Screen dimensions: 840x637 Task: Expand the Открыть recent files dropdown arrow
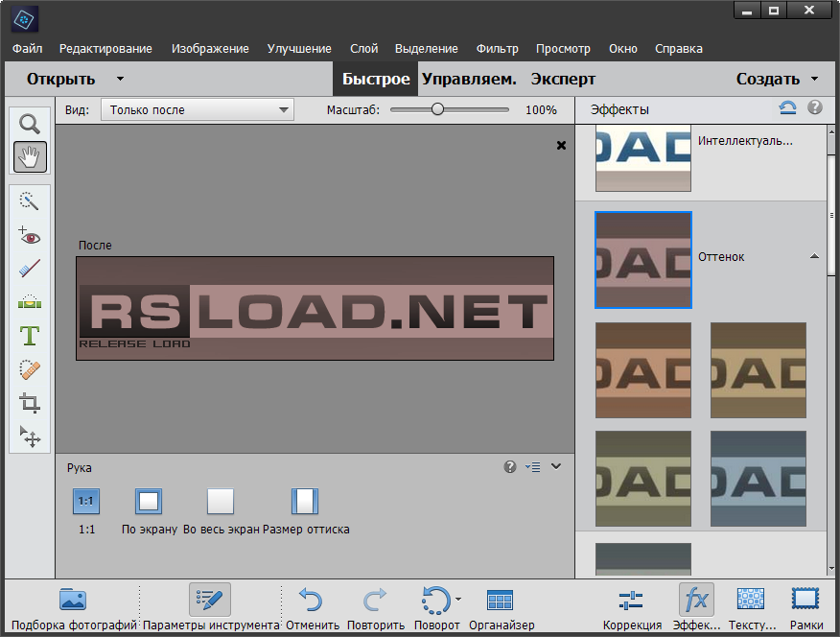(121, 79)
